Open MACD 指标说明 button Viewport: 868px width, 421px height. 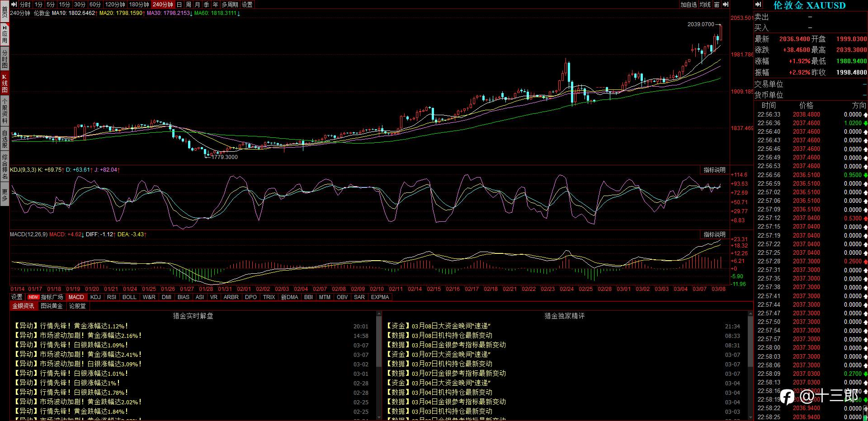click(x=714, y=234)
